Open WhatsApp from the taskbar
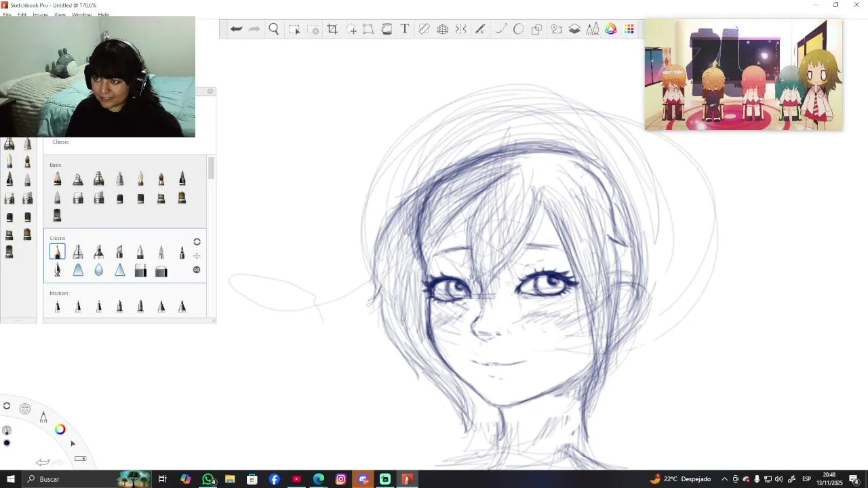The image size is (868, 488). tap(208, 479)
